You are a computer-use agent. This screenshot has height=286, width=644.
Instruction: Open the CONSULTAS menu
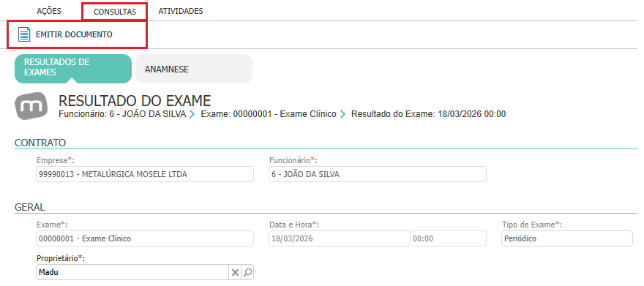coord(115,12)
